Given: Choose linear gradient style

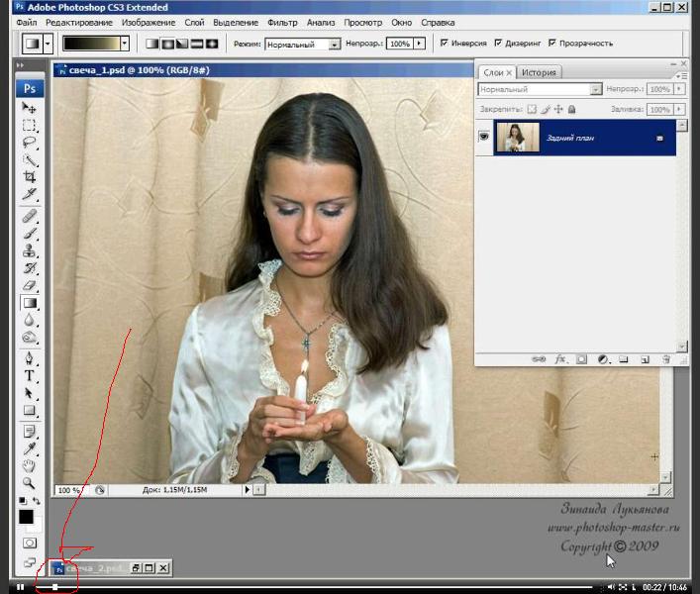Looking at the screenshot, I should (x=152, y=44).
